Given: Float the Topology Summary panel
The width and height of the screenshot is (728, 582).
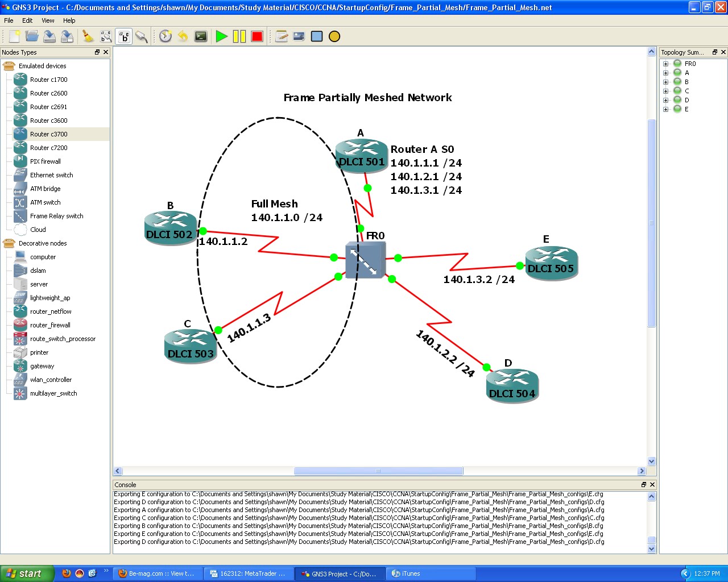Looking at the screenshot, I should 715,52.
